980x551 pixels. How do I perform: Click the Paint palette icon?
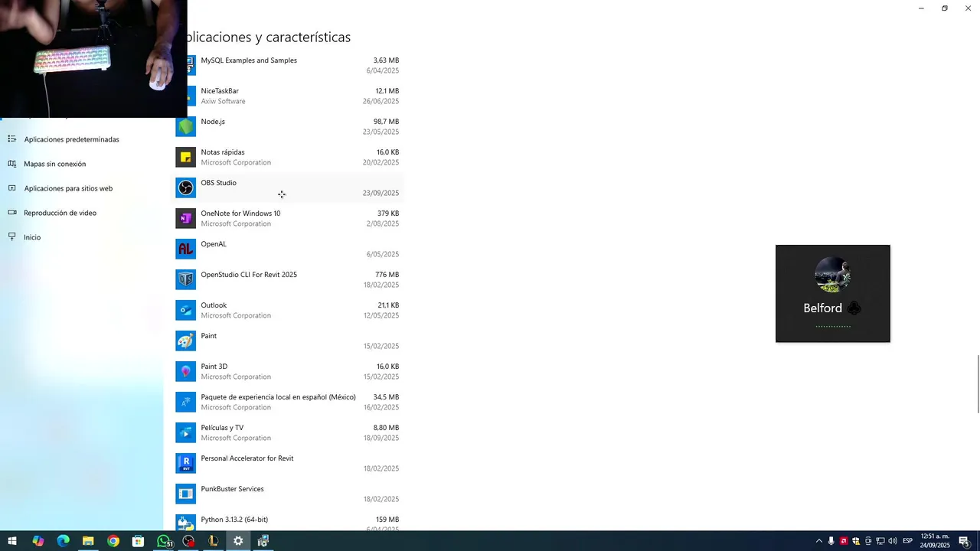pyautogui.click(x=186, y=341)
